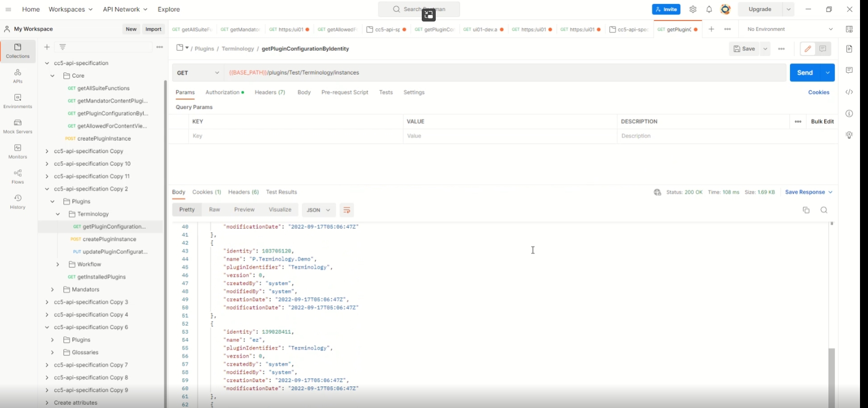Click the wrap lines icon in response toolbar
The height and width of the screenshot is (408, 868).
point(347,210)
